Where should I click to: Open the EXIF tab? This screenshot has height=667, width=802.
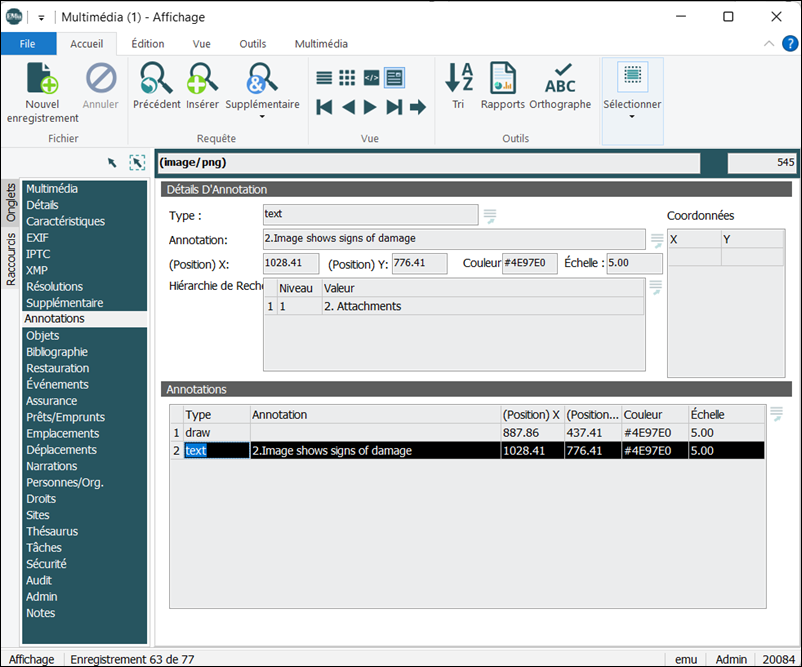84,238
